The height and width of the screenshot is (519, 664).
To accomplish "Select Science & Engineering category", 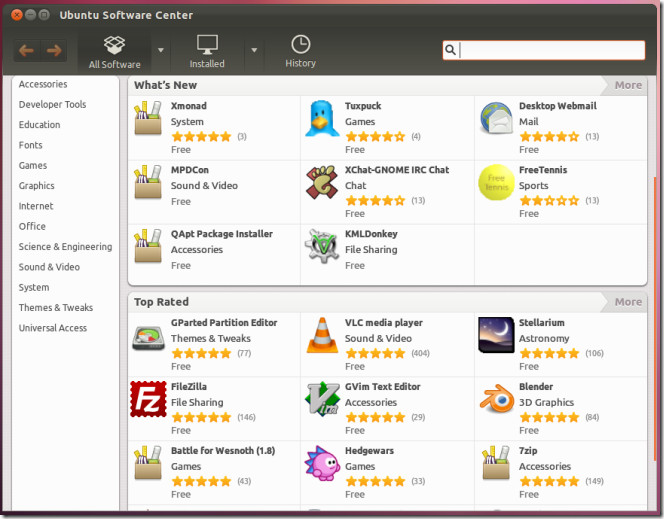I will click(65, 247).
